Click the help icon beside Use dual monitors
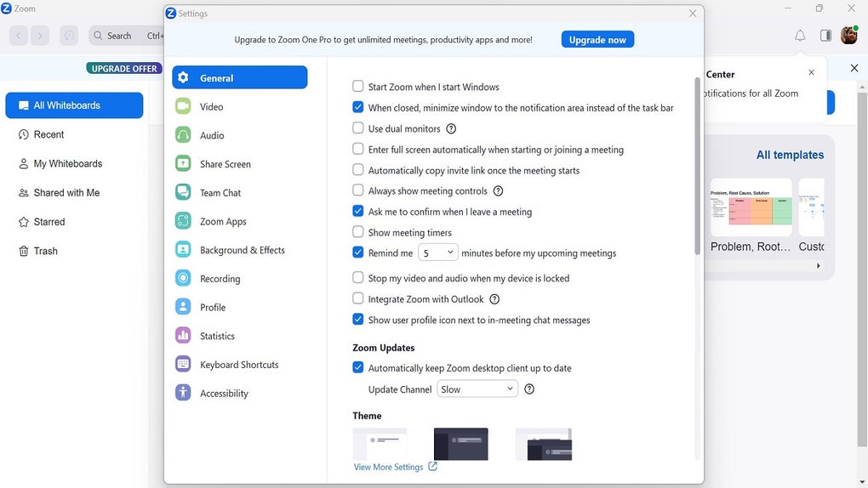Image resolution: width=868 pixels, height=488 pixels. (451, 129)
